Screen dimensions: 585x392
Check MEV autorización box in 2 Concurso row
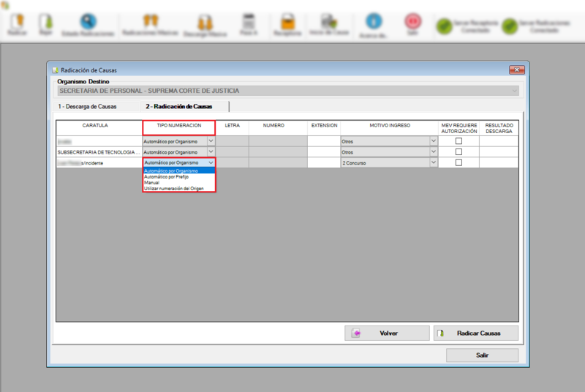pos(458,162)
